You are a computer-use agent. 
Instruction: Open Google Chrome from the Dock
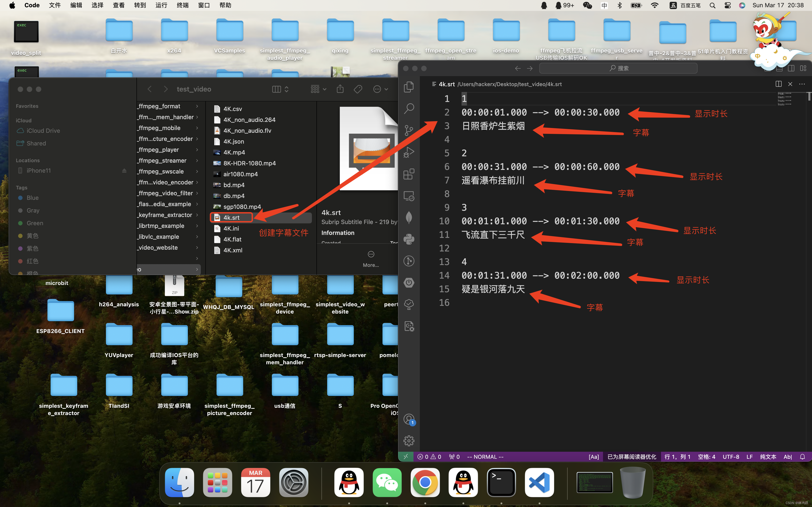point(425,482)
